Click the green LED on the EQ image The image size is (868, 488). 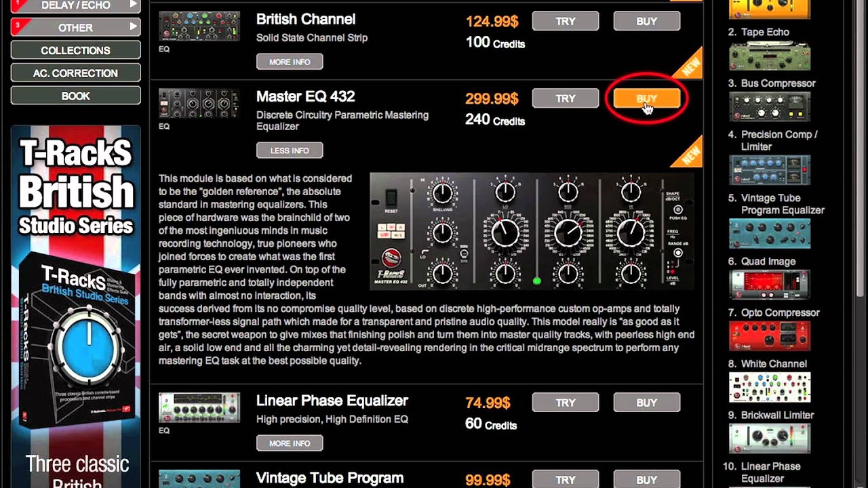pos(537,280)
